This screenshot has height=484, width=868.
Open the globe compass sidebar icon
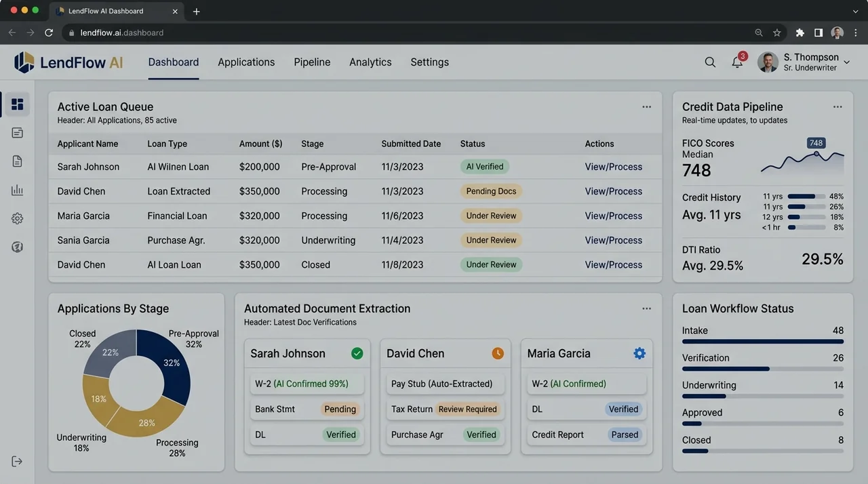pos(18,247)
